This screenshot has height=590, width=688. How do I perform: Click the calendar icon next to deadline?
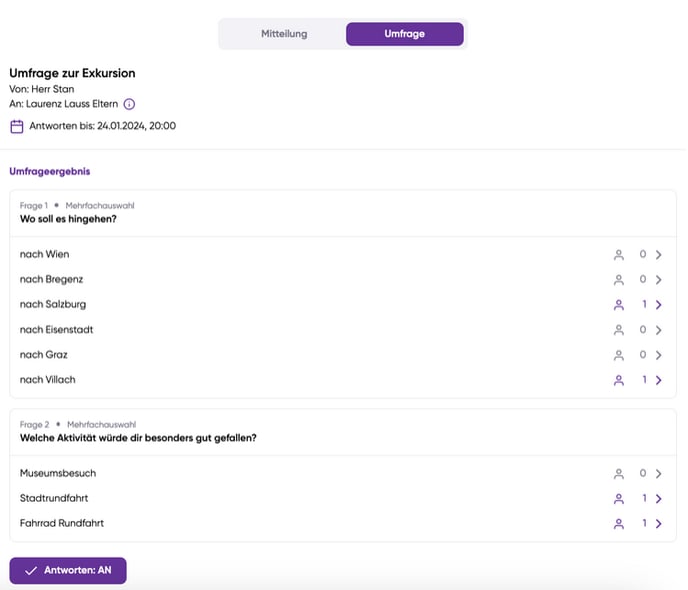(17, 126)
